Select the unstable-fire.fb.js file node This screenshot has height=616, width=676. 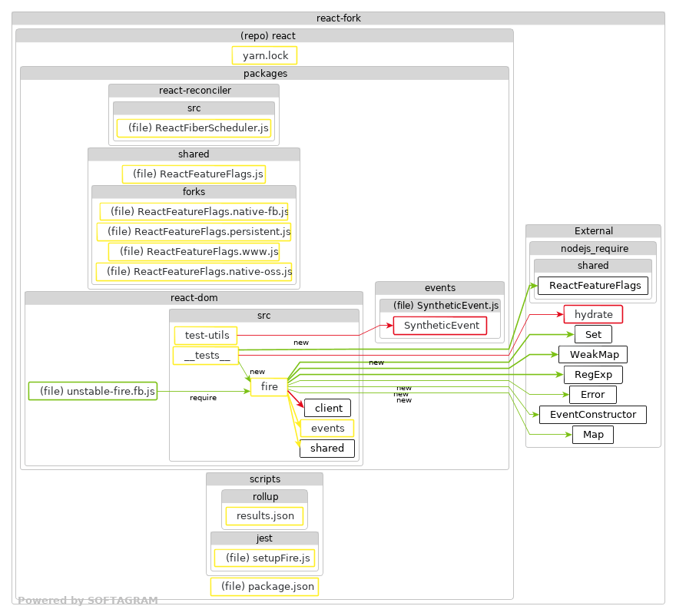[x=92, y=391]
